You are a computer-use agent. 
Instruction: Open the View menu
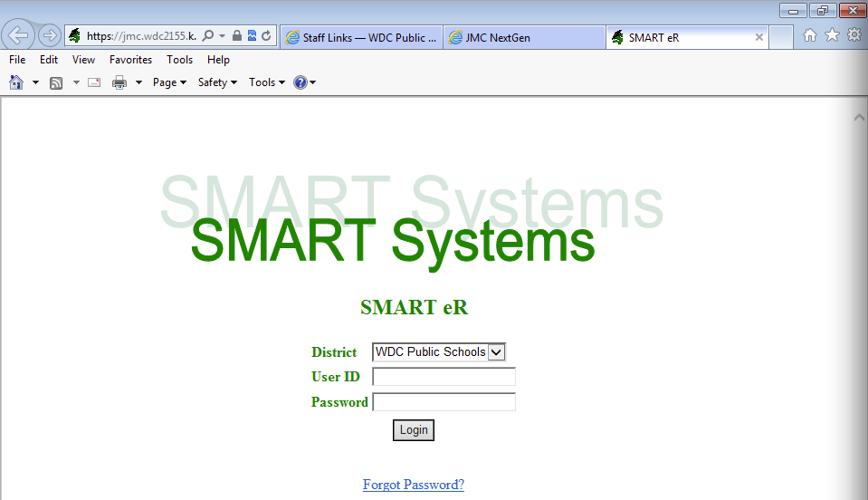(83, 60)
